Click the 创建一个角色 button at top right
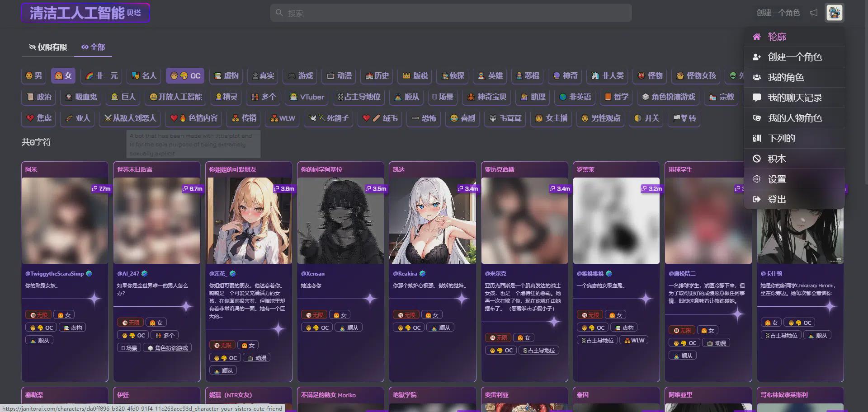Screen dimensions: 868x412 (778, 13)
